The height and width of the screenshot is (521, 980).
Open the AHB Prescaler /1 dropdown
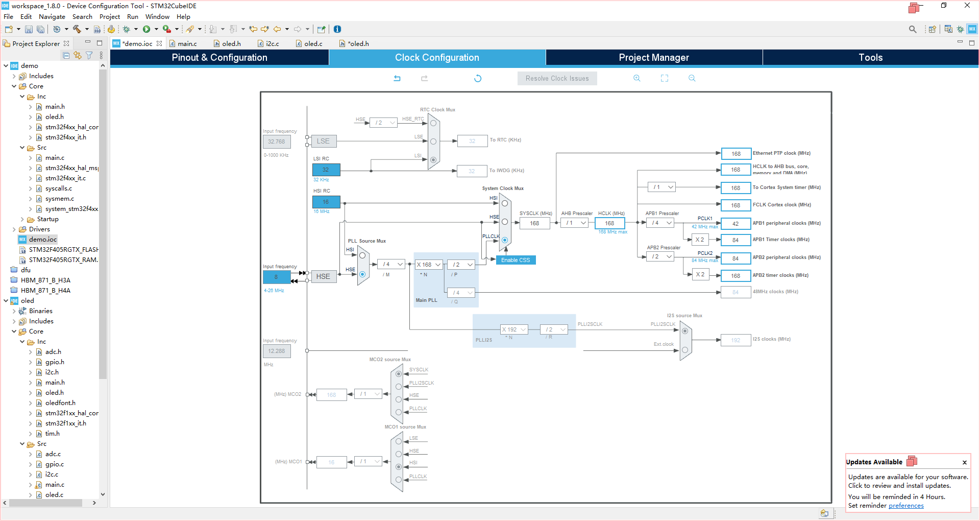pos(575,223)
